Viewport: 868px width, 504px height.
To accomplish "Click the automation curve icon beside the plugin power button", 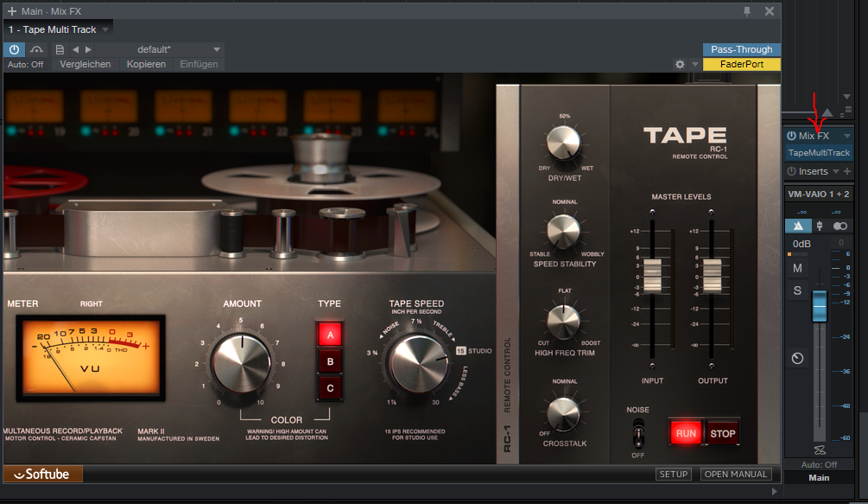I will point(36,49).
